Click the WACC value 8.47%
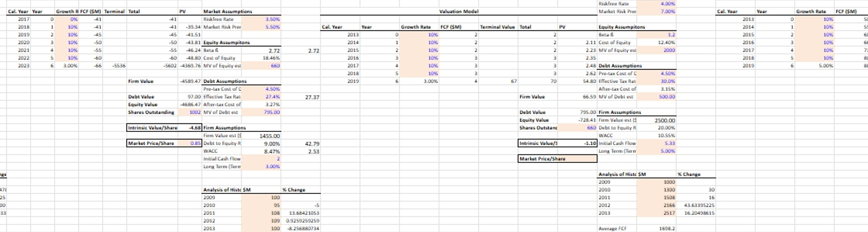The height and width of the screenshot is (232, 868). [262, 151]
